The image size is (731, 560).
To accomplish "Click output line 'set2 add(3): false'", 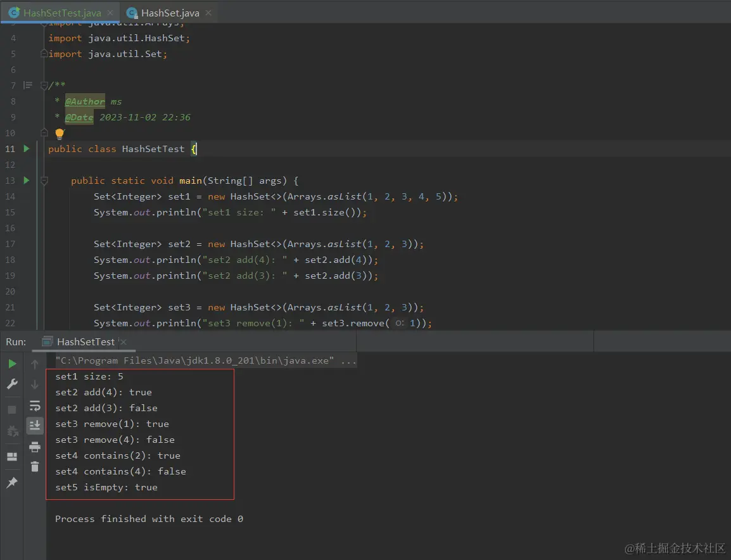I will coord(106,408).
